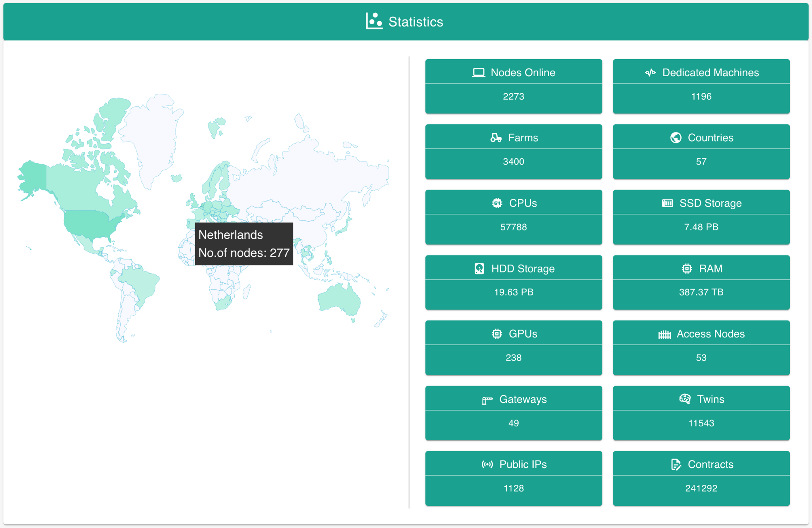Click the memory icon beside SSD Storage
The image size is (812, 528).
click(667, 203)
